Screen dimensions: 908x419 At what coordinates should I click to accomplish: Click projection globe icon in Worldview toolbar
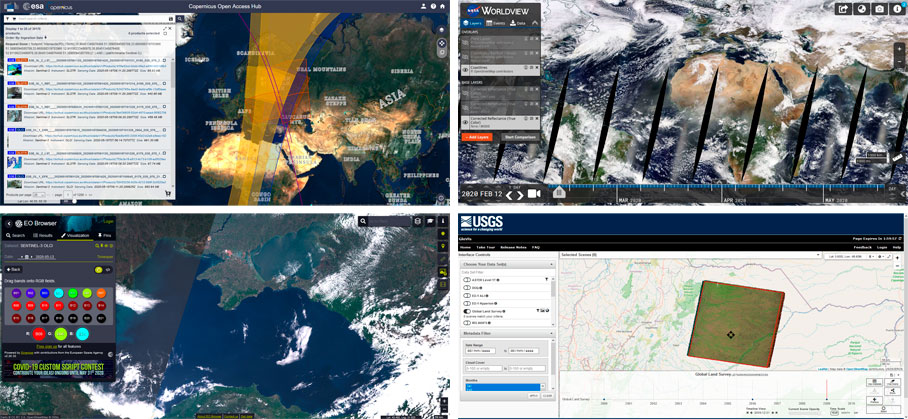pyautogui.click(x=862, y=9)
